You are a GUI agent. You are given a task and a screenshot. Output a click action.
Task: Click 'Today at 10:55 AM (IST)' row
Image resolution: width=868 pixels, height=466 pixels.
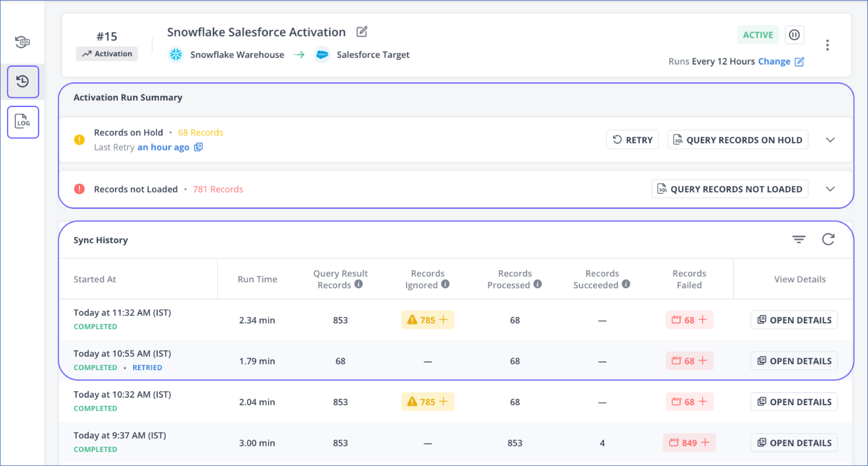click(122, 354)
